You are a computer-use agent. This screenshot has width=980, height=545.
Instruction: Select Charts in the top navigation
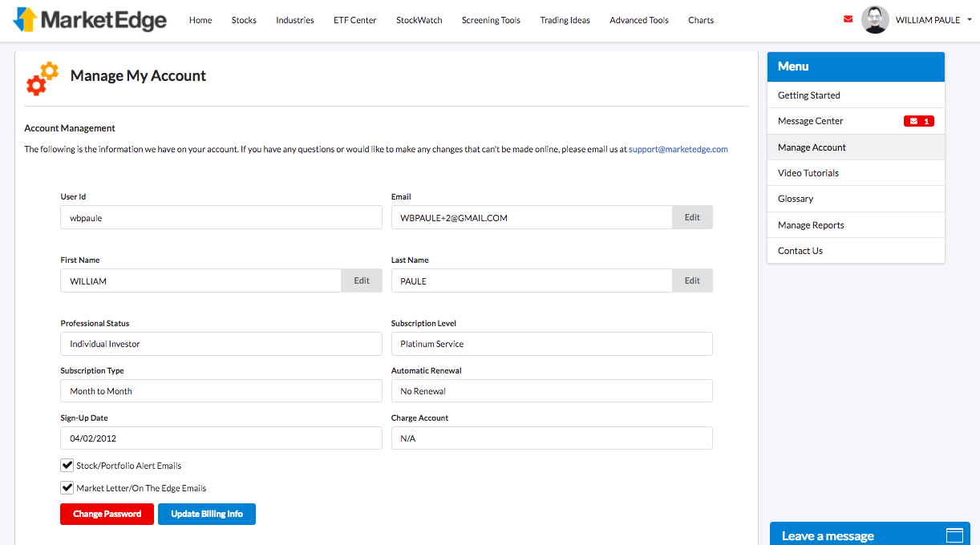pos(700,20)
